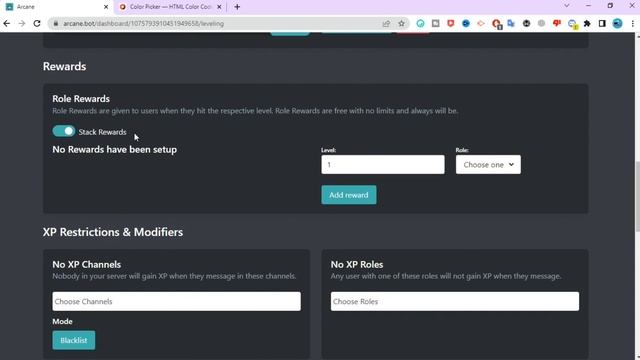640x360 pixels.
Task: Click the Level input field
Action: tap(383, 164)
